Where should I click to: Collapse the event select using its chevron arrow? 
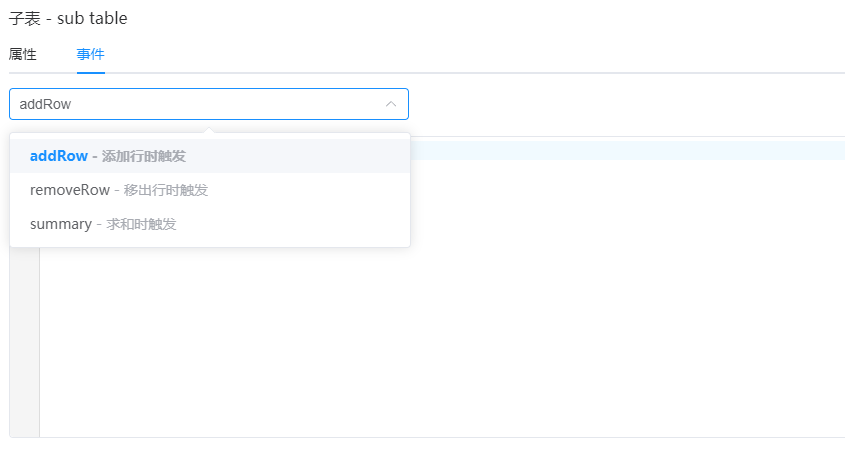(391, 104)
